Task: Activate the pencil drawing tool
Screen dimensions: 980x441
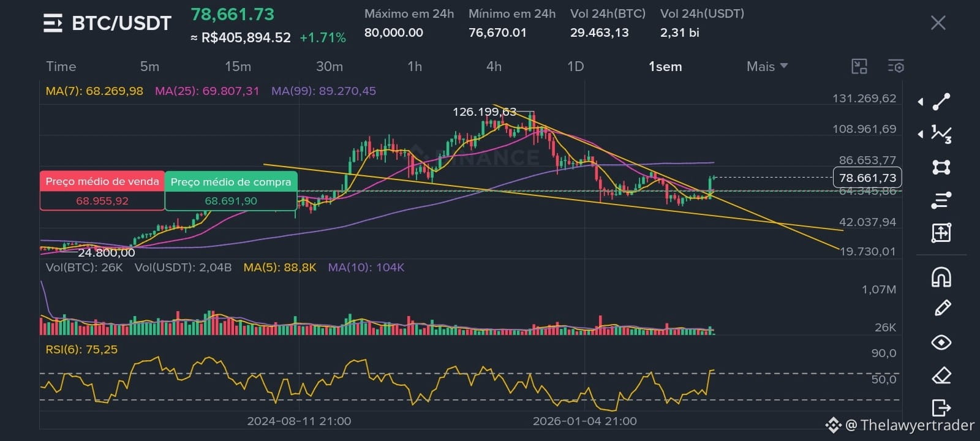Action: [942, 308]
